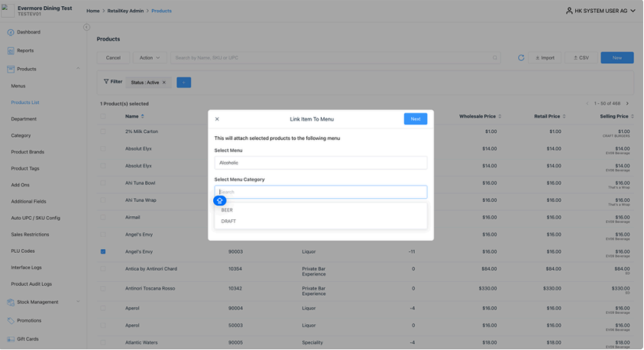The height and width of the screenshot is (350, 644).
Task: Open the Promotions sidebar item
Action: click(29, 320)
